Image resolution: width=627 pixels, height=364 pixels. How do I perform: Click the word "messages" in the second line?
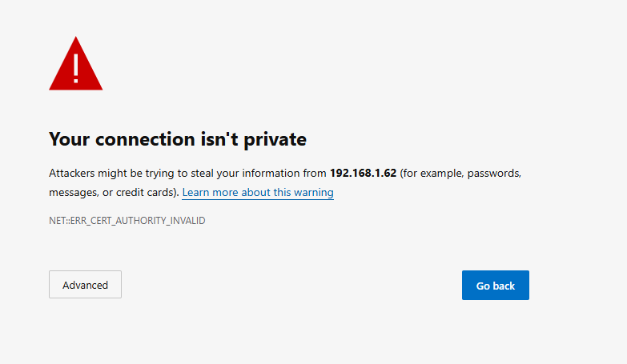73,193
